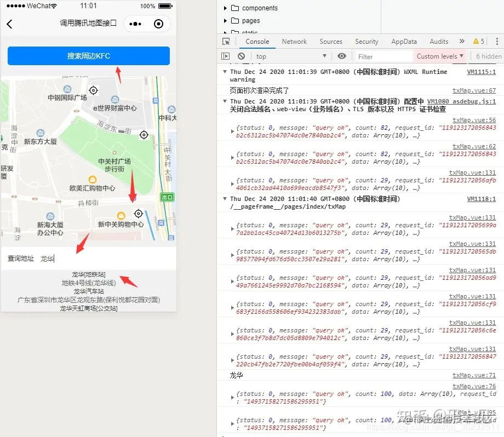Click the 页面初次渲染完成了 log message
Screen dimensions: 504x437
[259, 90]
